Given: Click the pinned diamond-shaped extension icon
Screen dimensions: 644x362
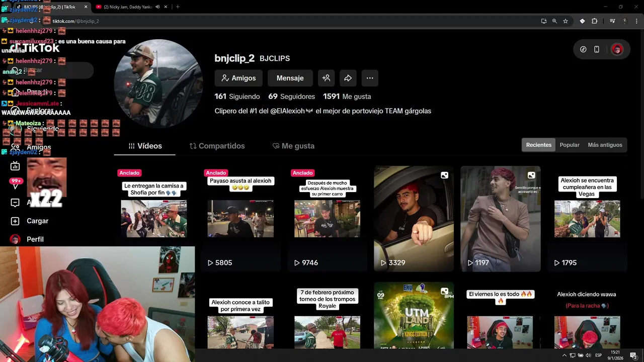Looking at the screenshot, I should (x=582, y=21).
